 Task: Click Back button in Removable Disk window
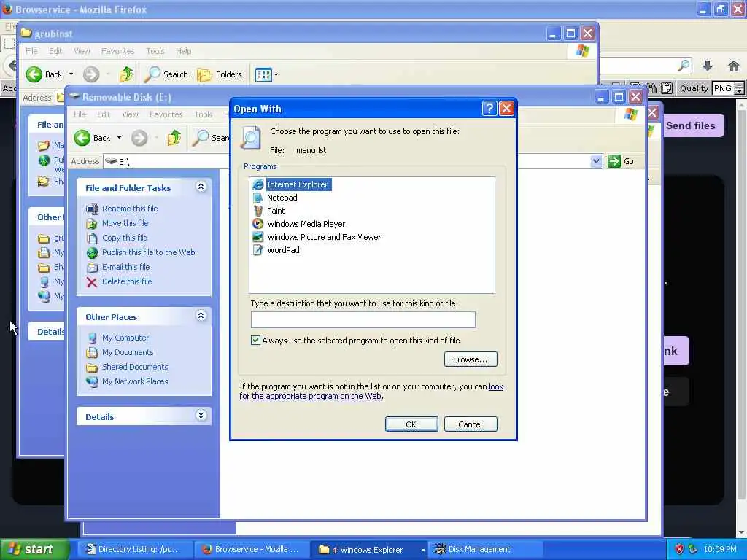(93, 138)
